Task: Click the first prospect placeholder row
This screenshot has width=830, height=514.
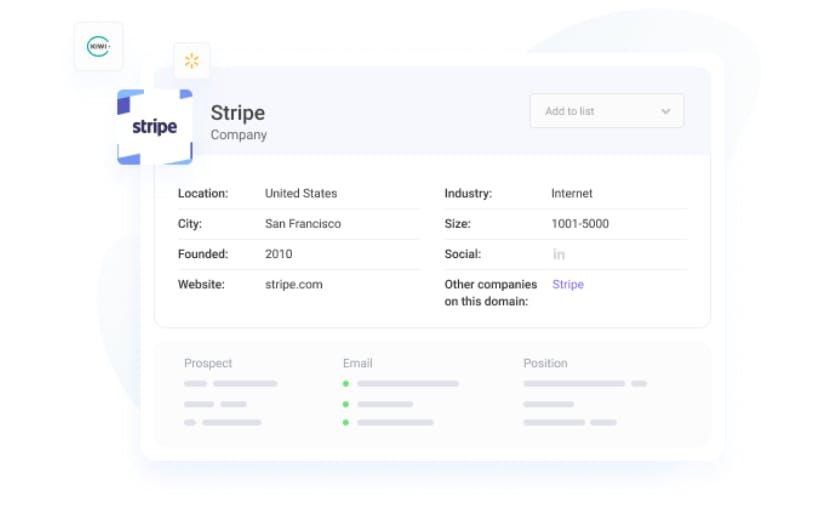Action: pyautogui.click(x=231, y=384)
